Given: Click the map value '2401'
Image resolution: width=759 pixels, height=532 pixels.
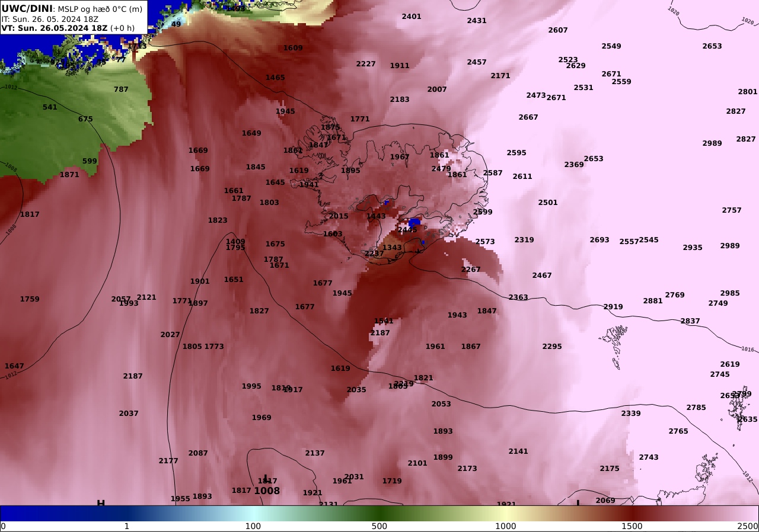Looking at the screenshot, I should coord(412,17).
